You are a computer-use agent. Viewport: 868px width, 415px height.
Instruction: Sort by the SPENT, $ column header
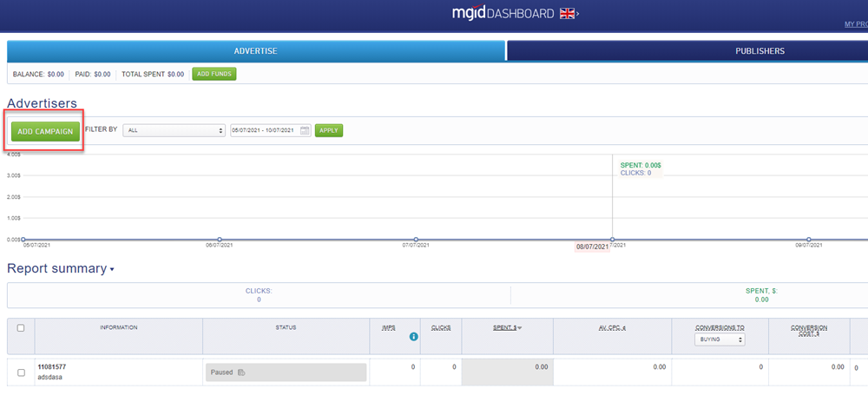(505, 327)
